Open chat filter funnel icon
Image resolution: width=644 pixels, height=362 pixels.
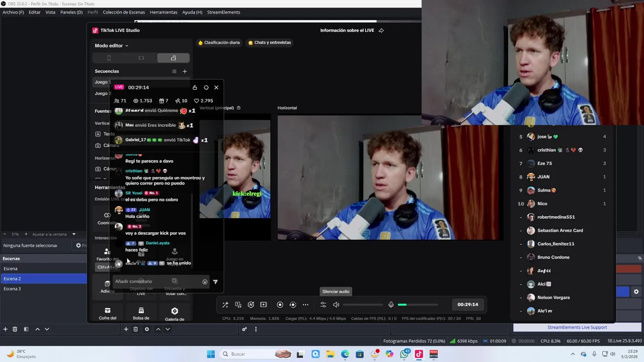(215, 282)
